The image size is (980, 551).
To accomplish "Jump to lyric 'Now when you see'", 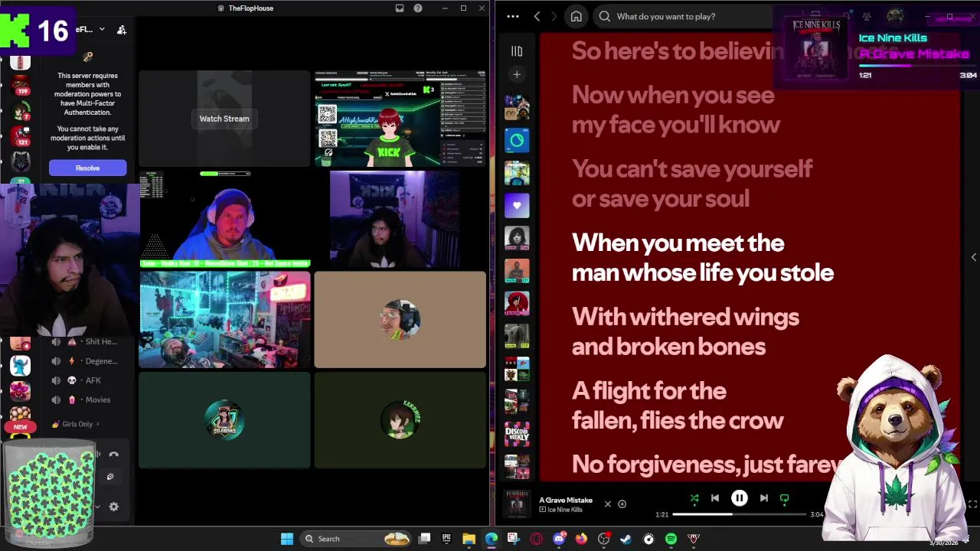I will pos(673,95).
